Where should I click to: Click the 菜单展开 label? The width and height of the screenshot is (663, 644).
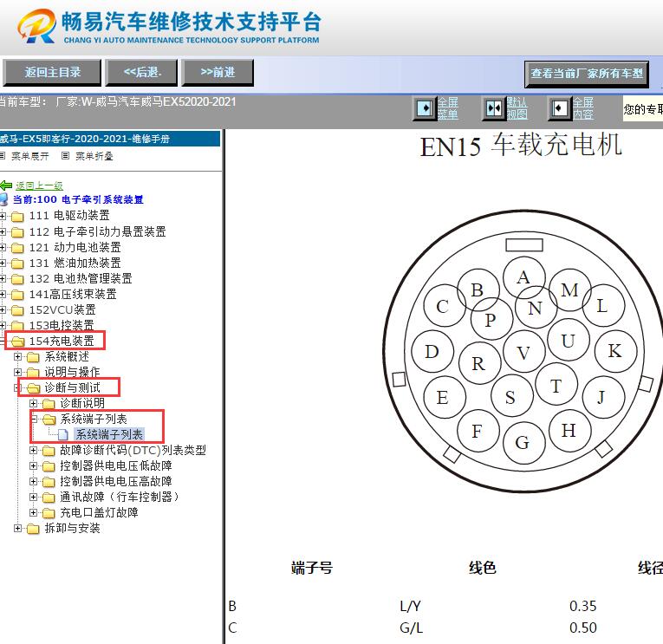(x=30, y=156)
